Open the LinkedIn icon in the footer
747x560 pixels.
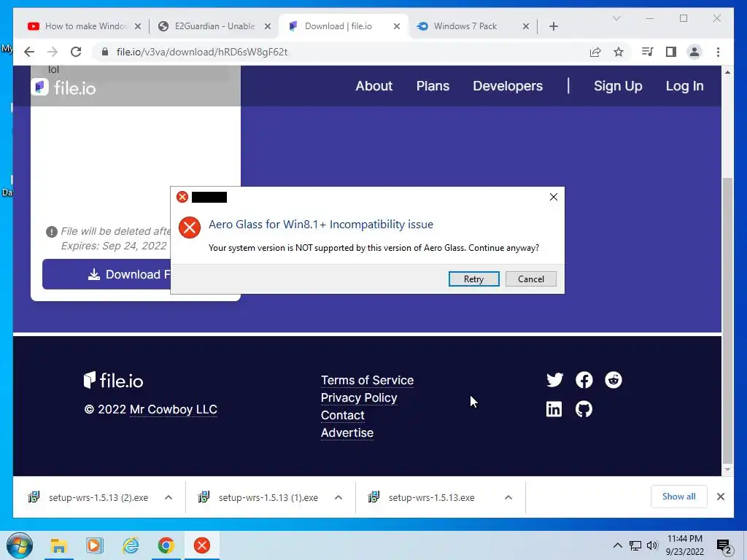point(554,409)
